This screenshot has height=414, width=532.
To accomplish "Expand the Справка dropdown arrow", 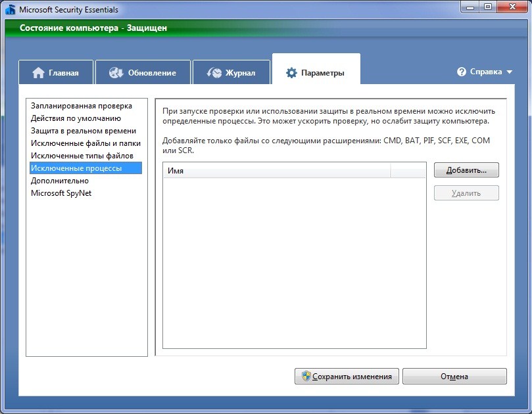I will coord(509,72).
